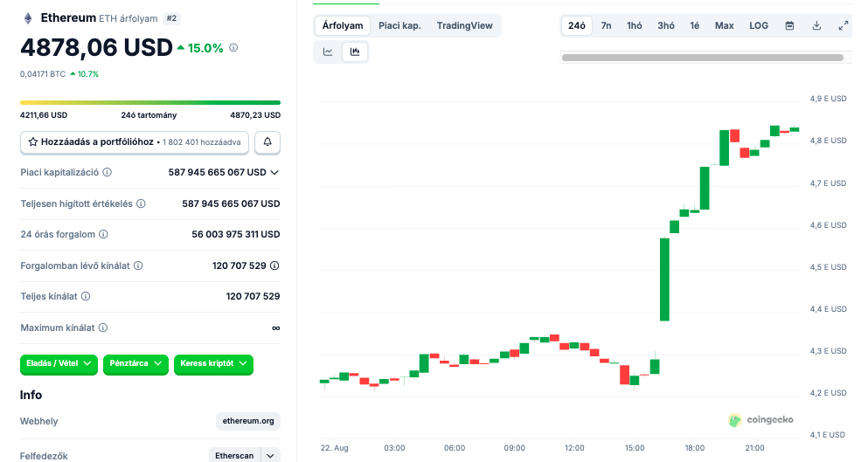Expand chart to fullscreen
This screenshot has height=462, width=868.
pyautogui.click(x=844, y=25)
